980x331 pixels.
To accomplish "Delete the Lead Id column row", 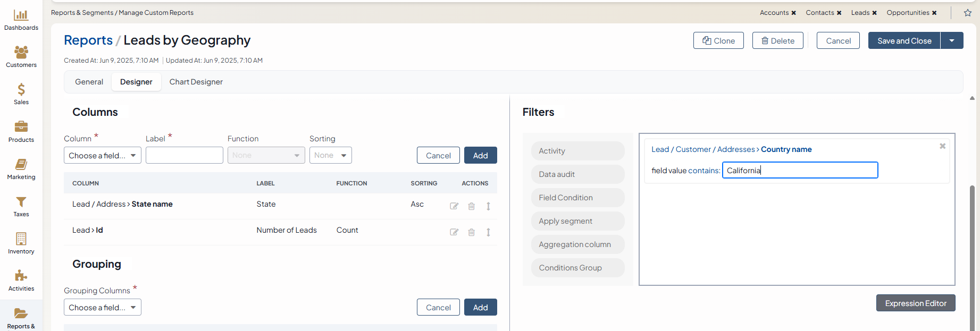I will (471, 232).
